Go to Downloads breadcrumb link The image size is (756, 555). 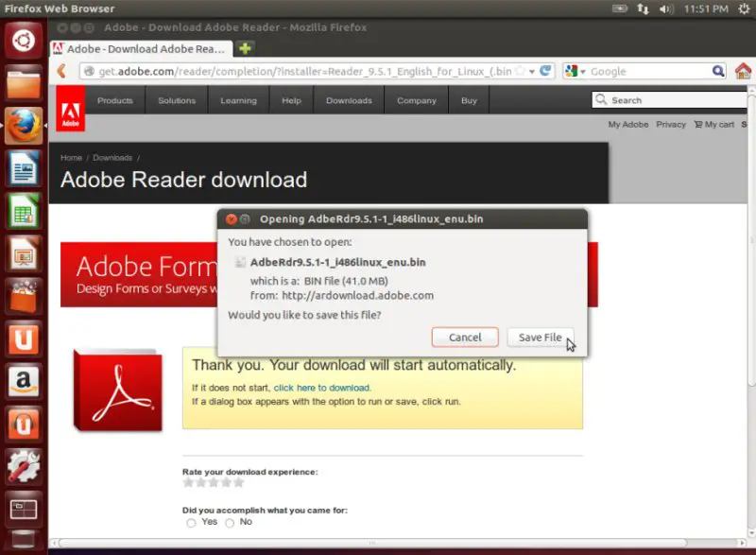[x=112, y=158]
